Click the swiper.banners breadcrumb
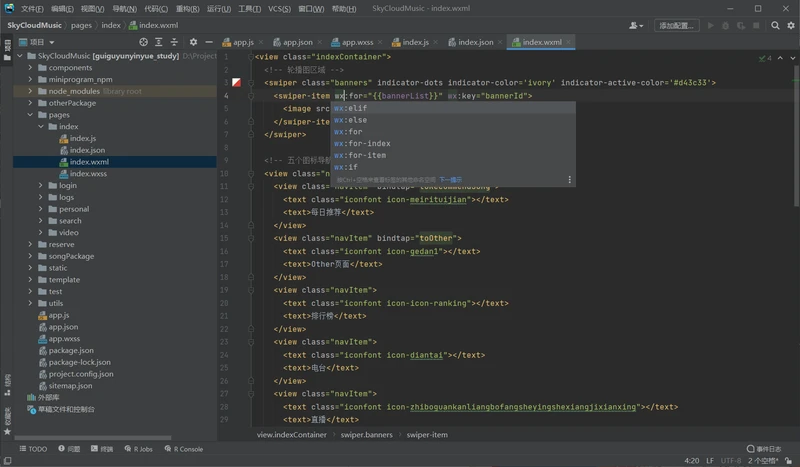The image size is (800, 467). [366, 435]
